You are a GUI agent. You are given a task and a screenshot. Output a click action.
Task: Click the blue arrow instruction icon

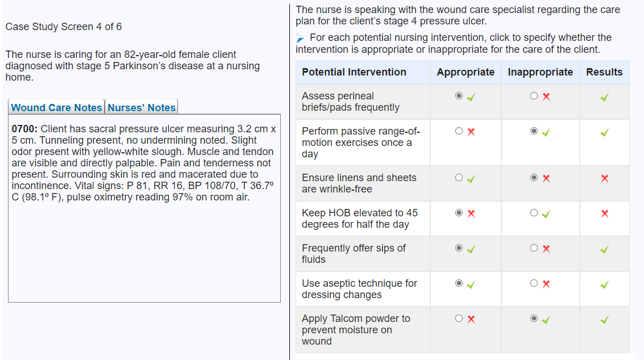pyautogui.click(x=300, y=38)
